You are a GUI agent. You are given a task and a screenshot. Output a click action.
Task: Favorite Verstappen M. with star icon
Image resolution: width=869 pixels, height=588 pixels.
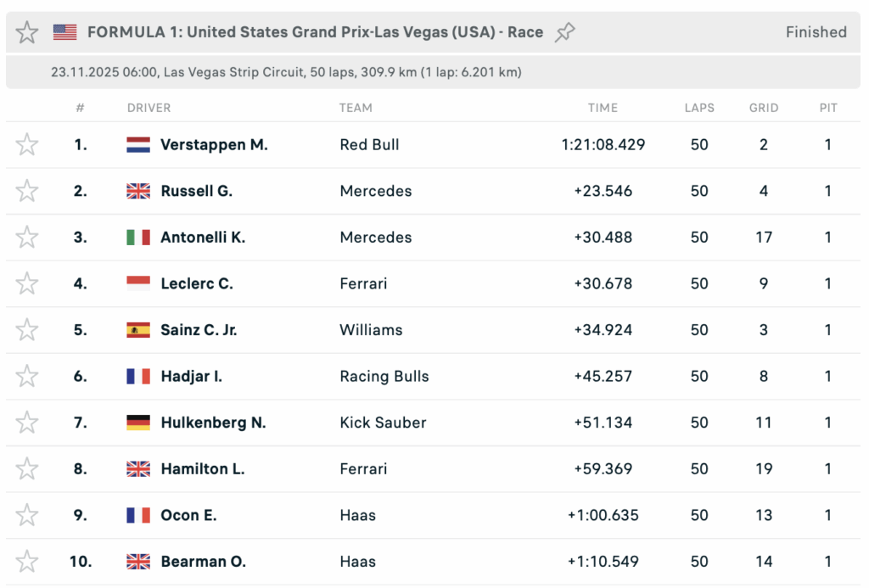[x=27, y=145]
